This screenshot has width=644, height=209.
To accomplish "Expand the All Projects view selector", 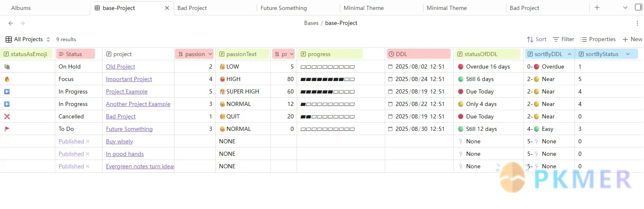I will click(x=28, y=39).
